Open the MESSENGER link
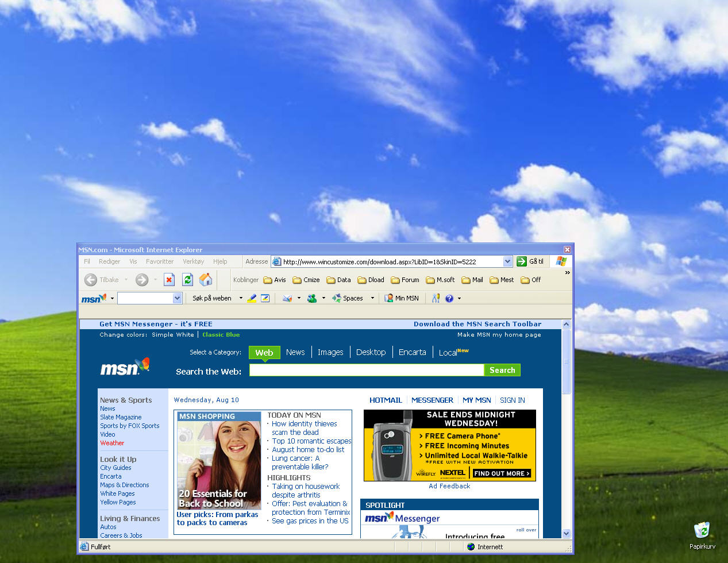 pyautogui.click(x=432, y=400)
